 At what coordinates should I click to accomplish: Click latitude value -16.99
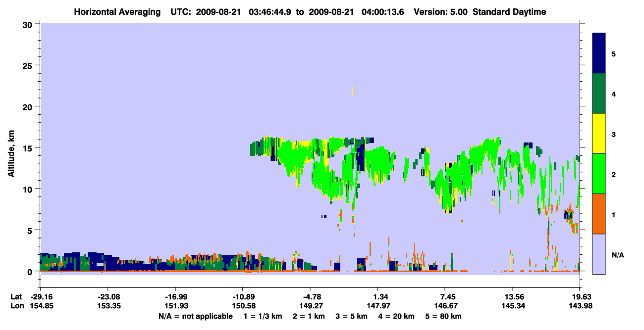tap(175, 297)
